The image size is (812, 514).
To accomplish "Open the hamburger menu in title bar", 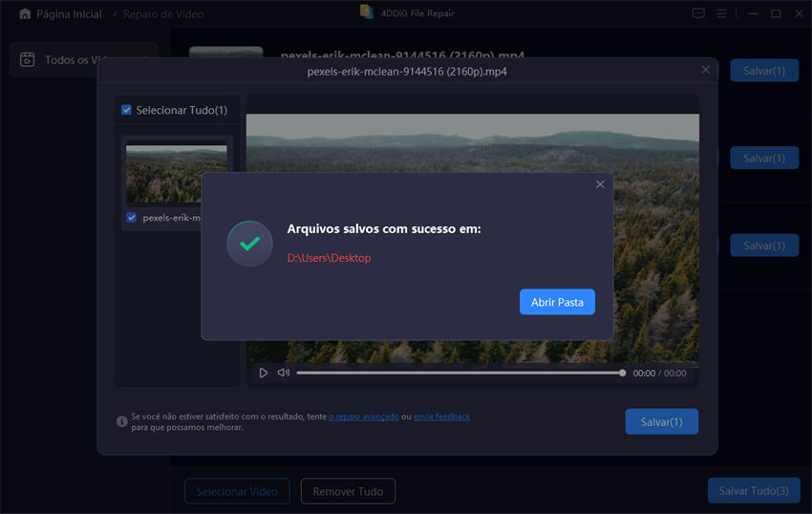I will tap(721, 13).
